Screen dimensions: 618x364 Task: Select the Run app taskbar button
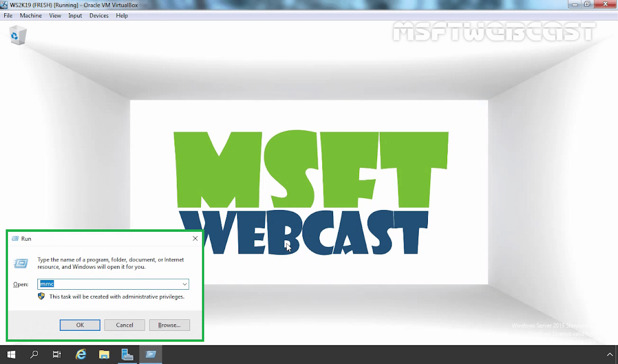pyautogui.click(x=150, y=354)
